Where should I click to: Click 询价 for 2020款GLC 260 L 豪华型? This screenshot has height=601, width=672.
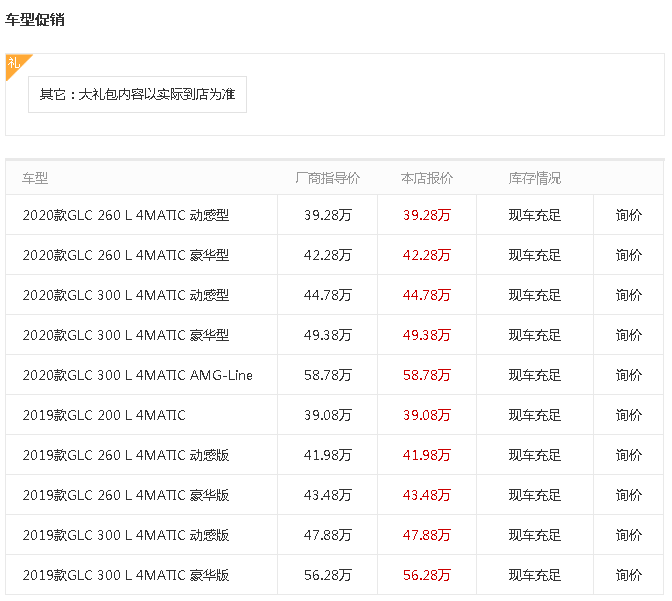629,255
